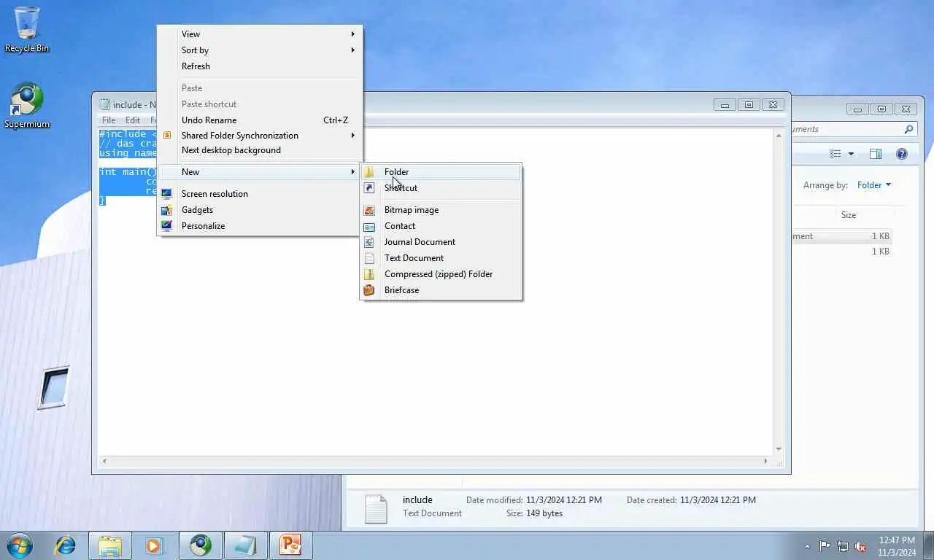Launch the Supermium desktop shortcut
This screenshot has height=560, width=934.
pos(27,106)
